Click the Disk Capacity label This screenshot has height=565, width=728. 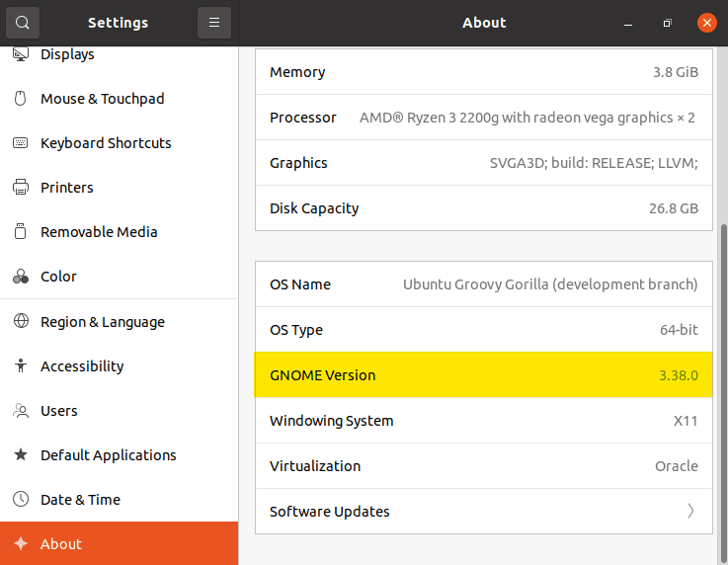(314, 209)
